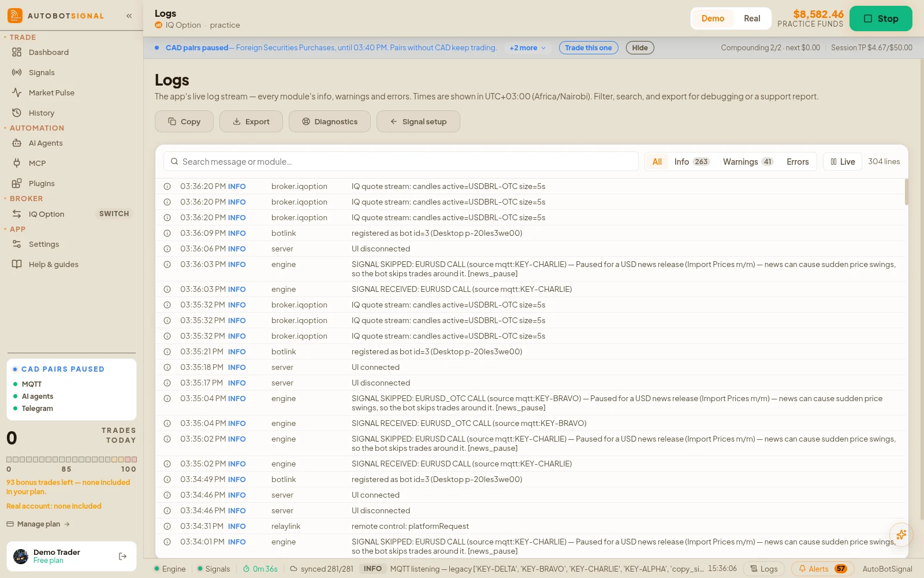Switch broker with the SWITCH button
This screenshot has height=578, width=924.
(x=114, y=214)
